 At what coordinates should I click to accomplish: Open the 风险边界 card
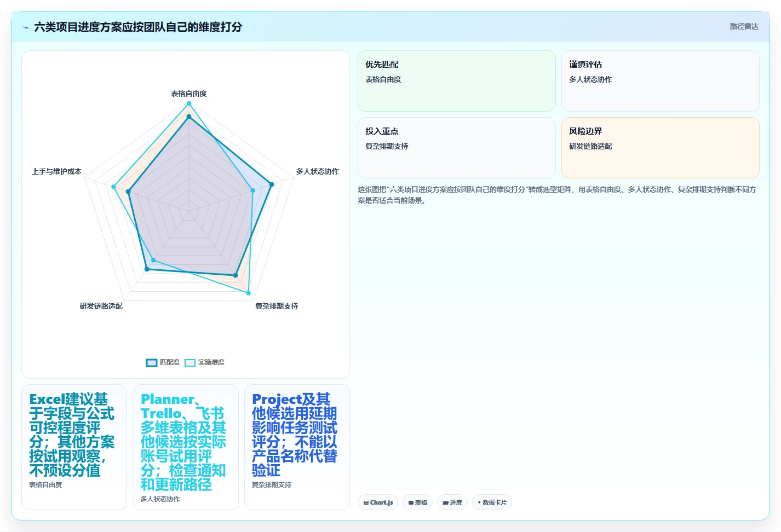pos(661,148)
